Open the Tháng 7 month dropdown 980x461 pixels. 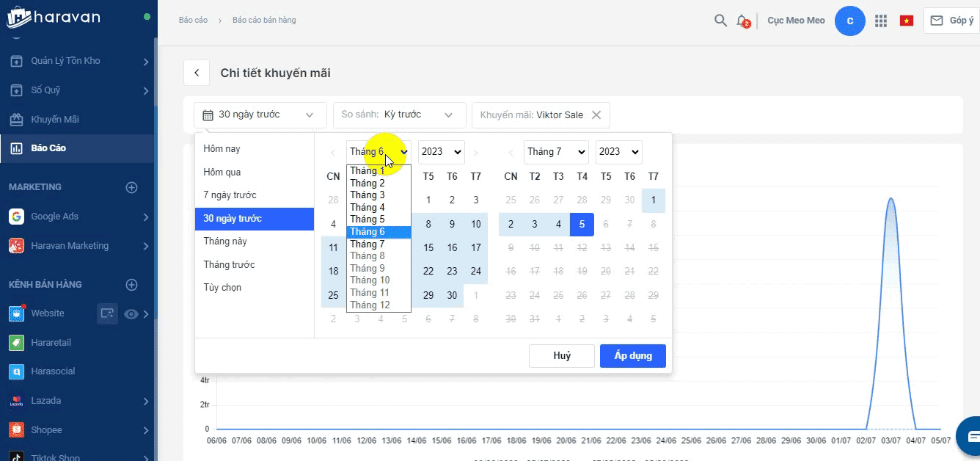point(556,152)
